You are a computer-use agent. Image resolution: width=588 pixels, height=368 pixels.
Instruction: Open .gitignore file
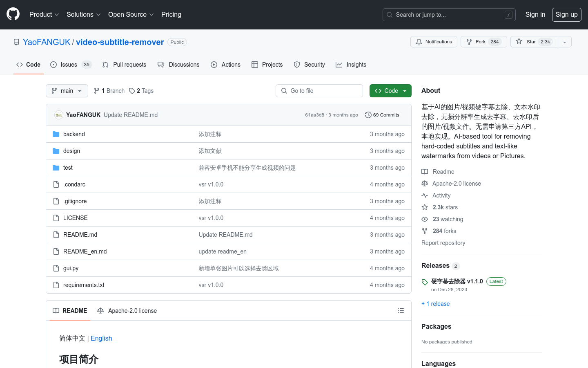pos(75,201)
